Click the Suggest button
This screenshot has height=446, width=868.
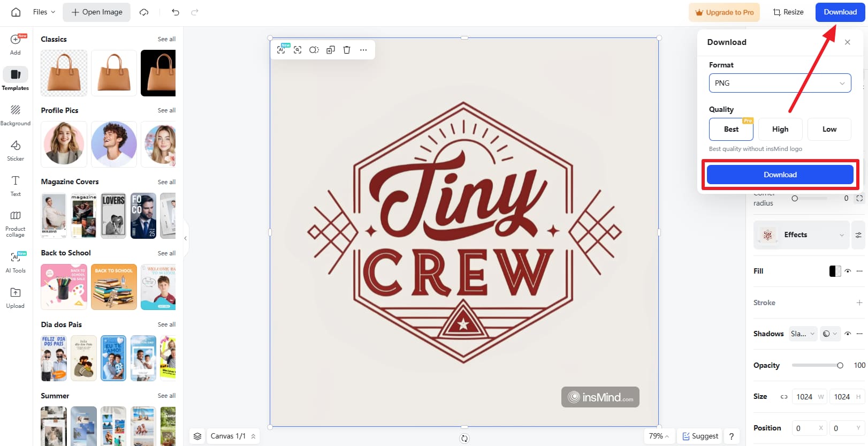pos(700,436)
